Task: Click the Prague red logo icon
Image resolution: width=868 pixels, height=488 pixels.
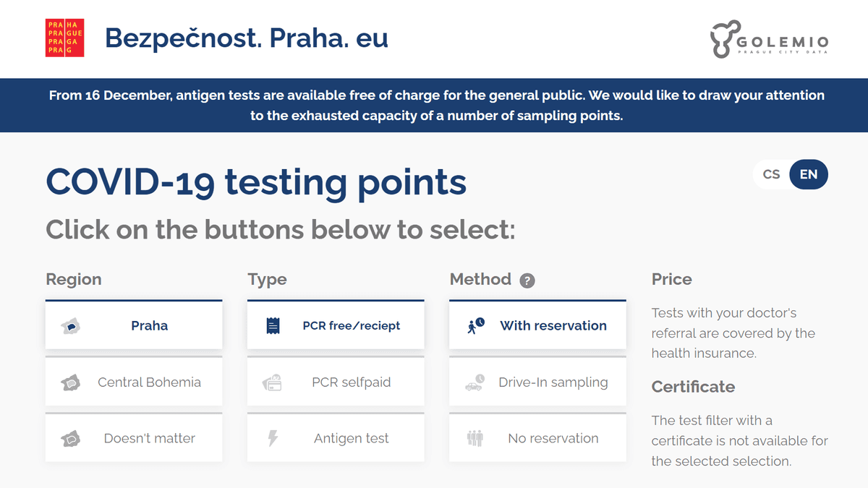Action: click(x=65, y=38)
